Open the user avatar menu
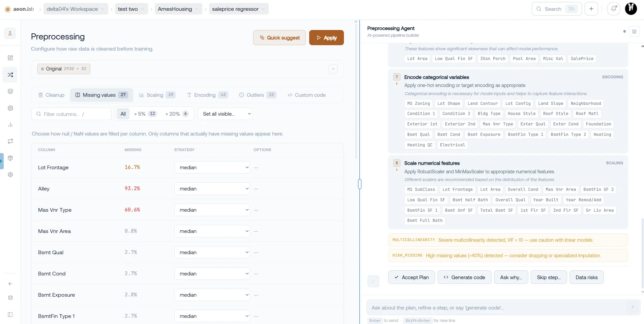This screenshot has width=644, height=324. [x=631, y=9]
